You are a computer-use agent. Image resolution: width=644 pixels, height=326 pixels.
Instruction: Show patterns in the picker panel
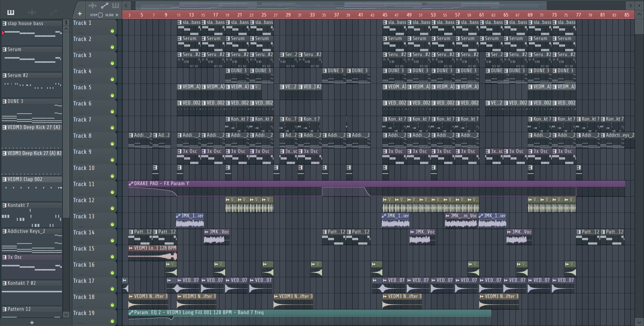pos(11,12)
